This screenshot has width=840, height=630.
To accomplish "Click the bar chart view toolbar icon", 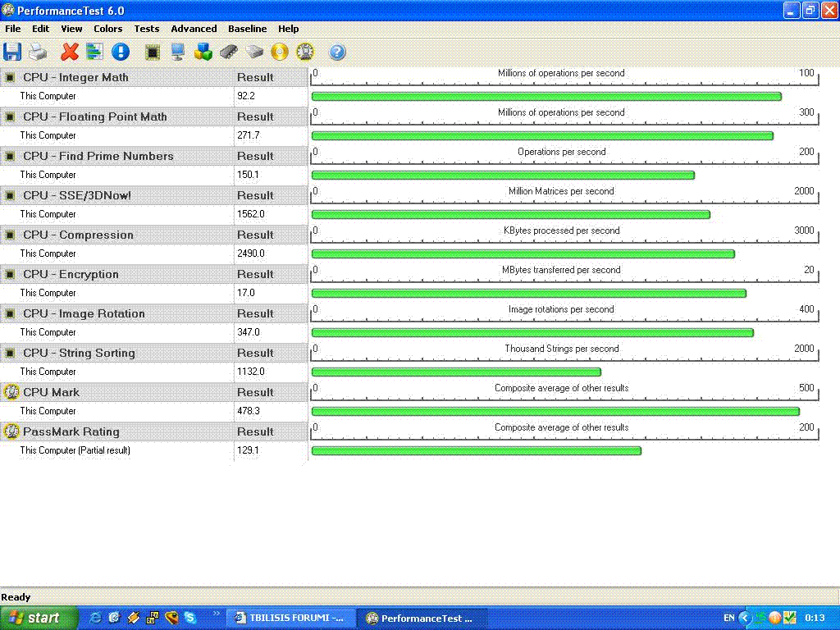I will [95, 52].
